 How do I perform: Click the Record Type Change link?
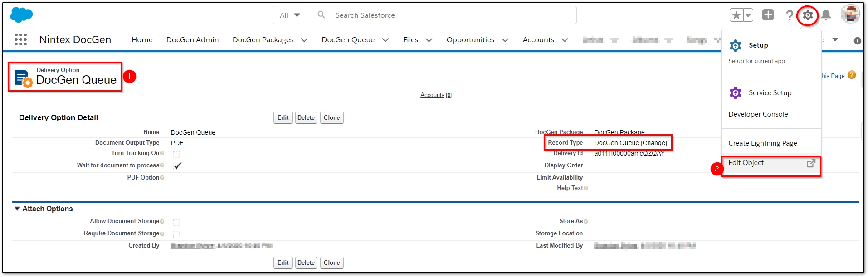point(654,143)
